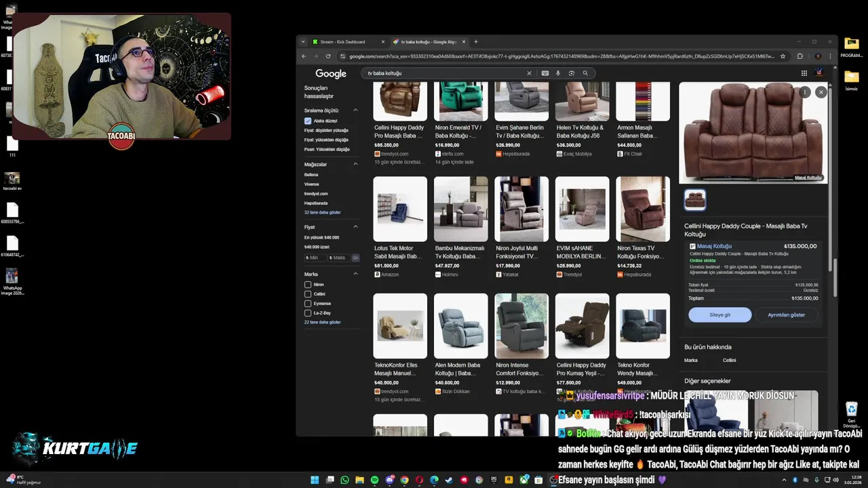The height and width of the screenshot is (488, 868).
Task: Open Discord from the taskbar
Action: (389, 480)
